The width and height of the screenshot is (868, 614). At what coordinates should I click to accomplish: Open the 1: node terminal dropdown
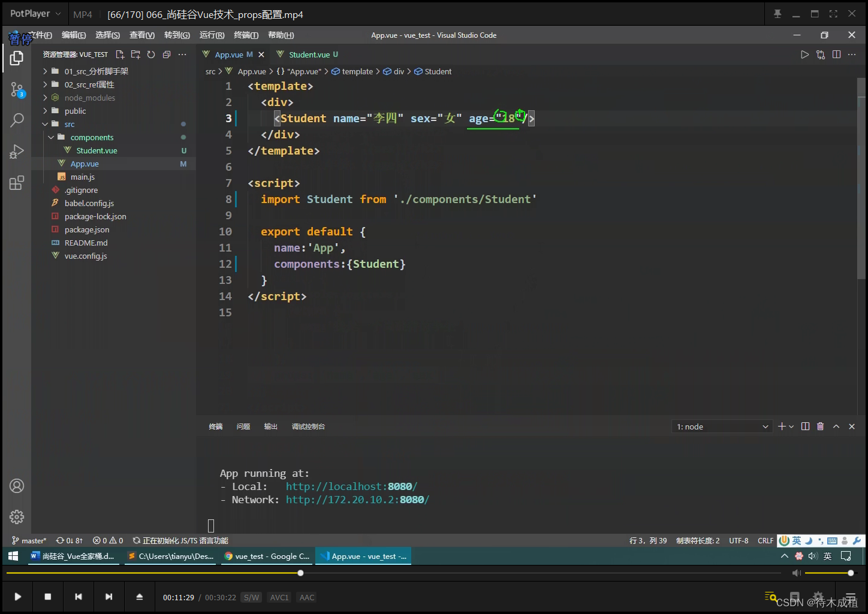[x=721, y=427]
